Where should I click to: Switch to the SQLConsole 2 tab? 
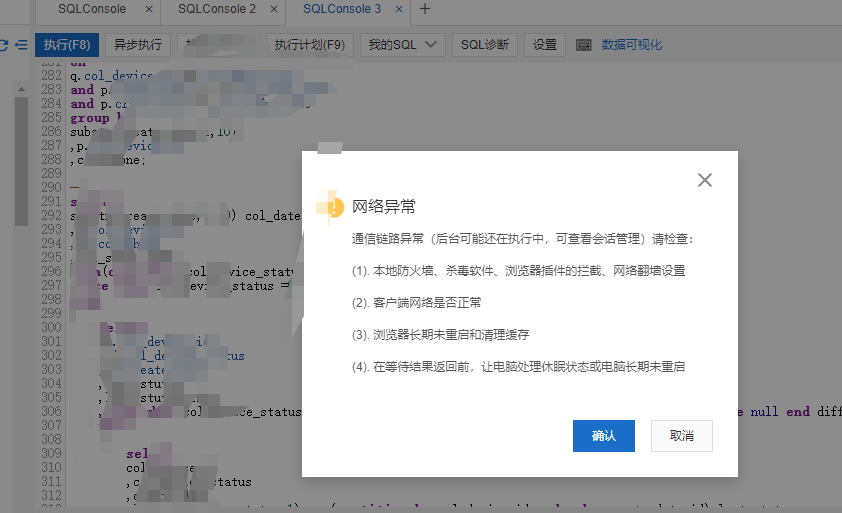(x=217, y=9)
